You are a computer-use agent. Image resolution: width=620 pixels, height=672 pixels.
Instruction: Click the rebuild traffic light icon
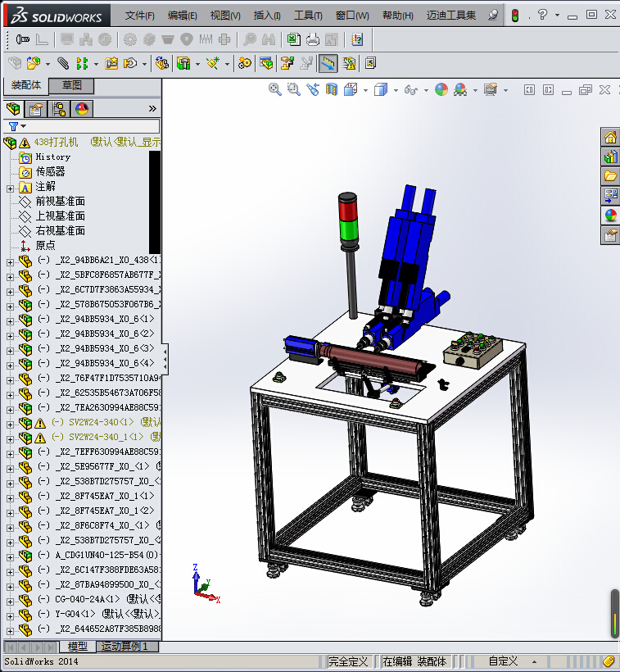[x=515, y=16]
